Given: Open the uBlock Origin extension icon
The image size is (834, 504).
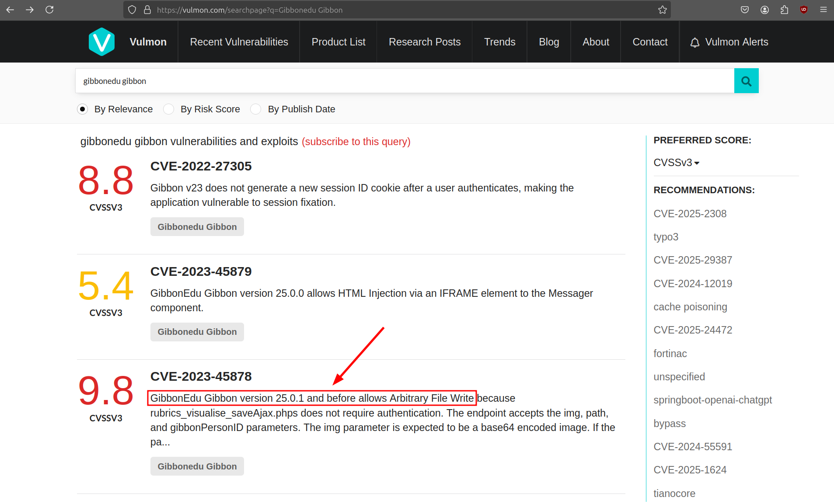Looking at the screenshot, I should pyautogui.click(x=803, y=10).
